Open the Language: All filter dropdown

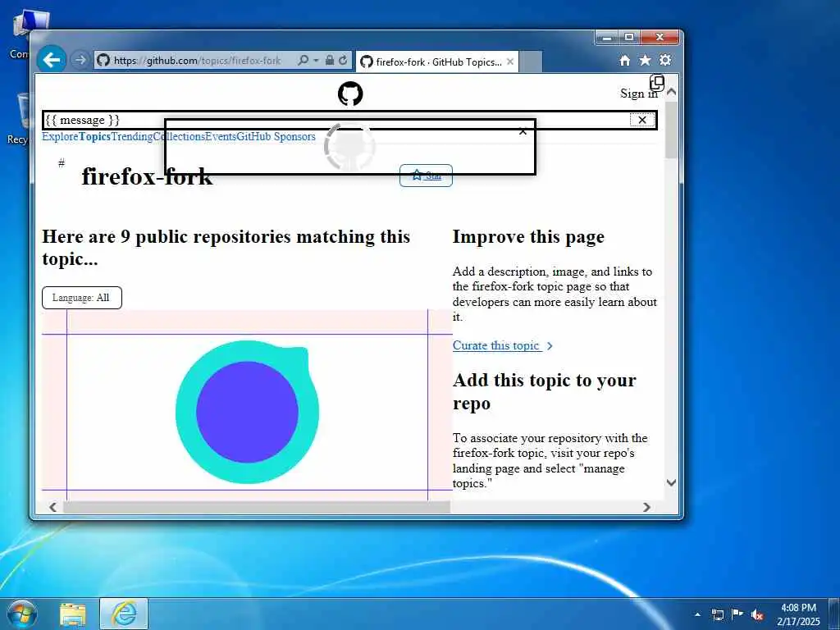pos(82,298)
